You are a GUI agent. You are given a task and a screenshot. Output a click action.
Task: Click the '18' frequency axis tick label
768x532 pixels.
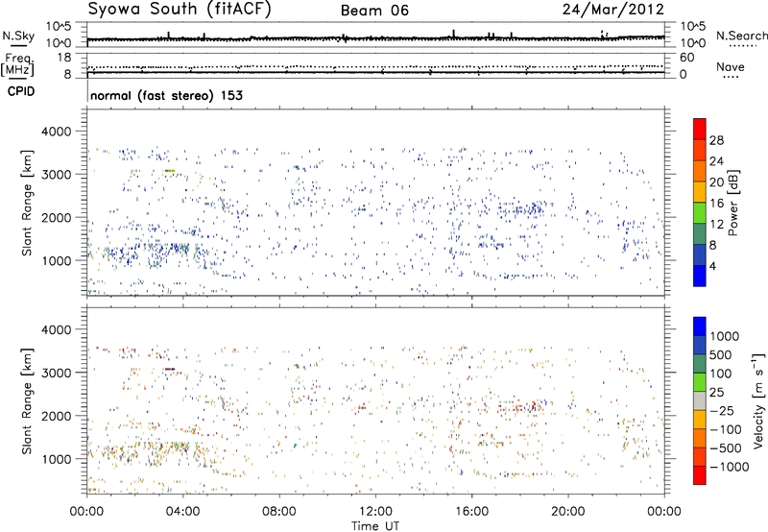pos(65,58)
